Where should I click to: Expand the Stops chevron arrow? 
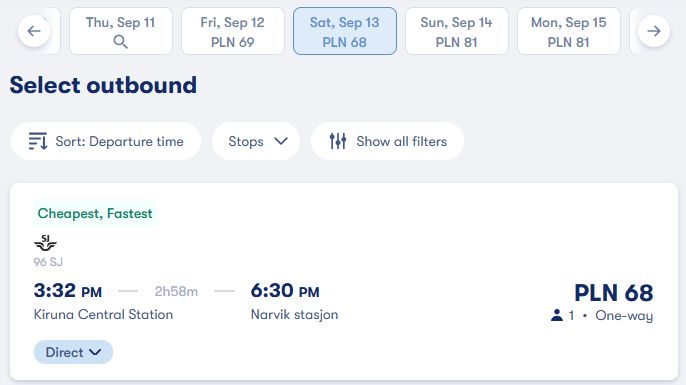click(281, 141)
